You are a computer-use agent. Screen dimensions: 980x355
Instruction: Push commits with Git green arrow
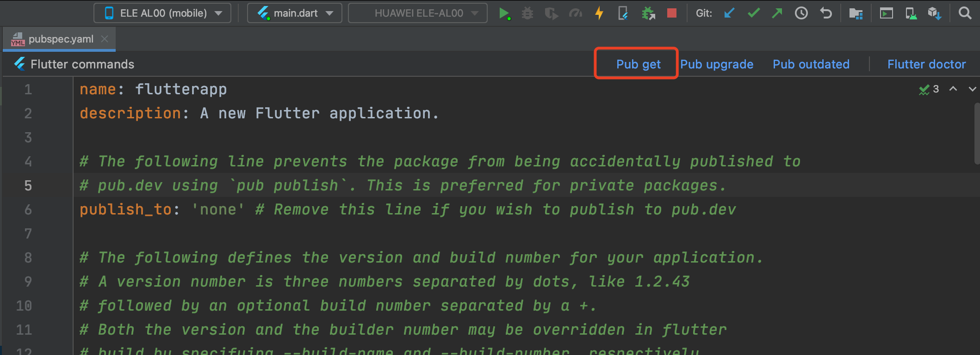click(777, 13)
